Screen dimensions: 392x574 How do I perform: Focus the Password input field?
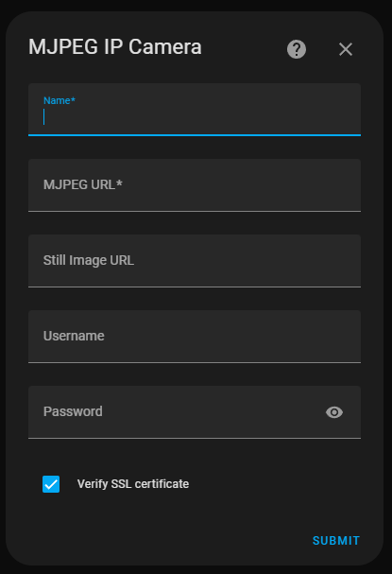pyautogui.click(x=195, y=412)
